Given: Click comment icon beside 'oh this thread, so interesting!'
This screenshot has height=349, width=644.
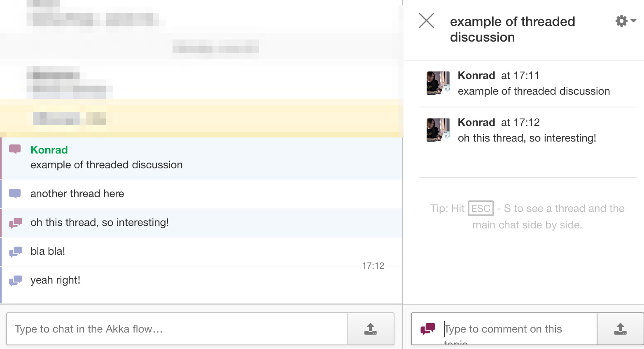Looking at the screenshot, I should [16, 223].
